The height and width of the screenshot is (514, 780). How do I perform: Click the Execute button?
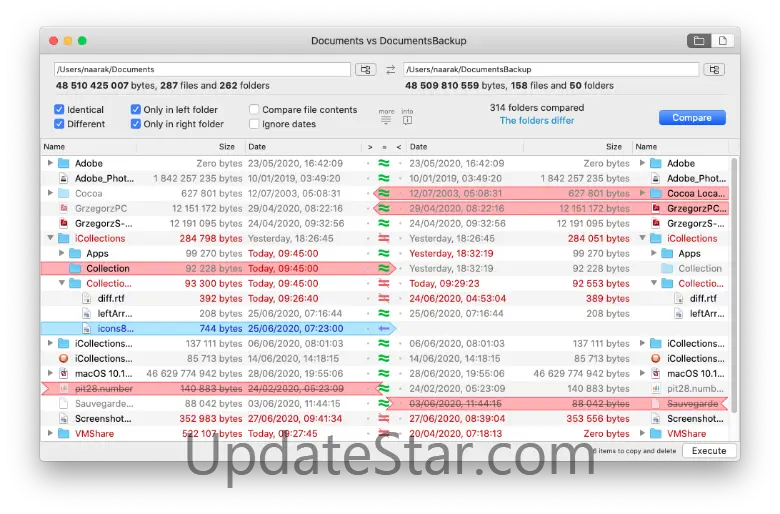pos(709,451)
